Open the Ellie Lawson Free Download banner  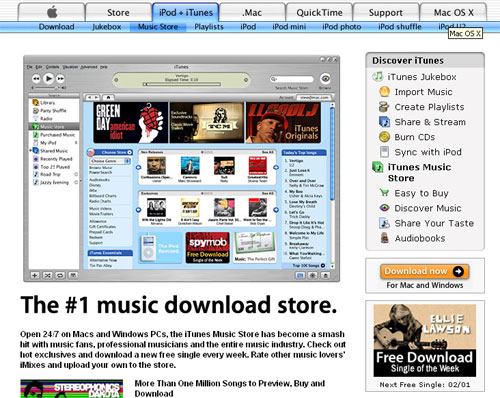(425, 341)
